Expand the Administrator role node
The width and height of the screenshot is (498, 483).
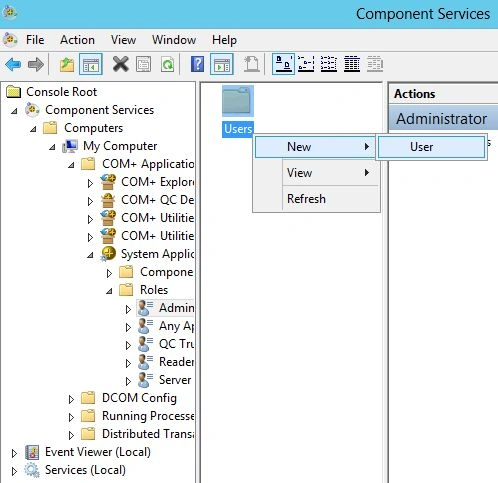coord(128,309)
